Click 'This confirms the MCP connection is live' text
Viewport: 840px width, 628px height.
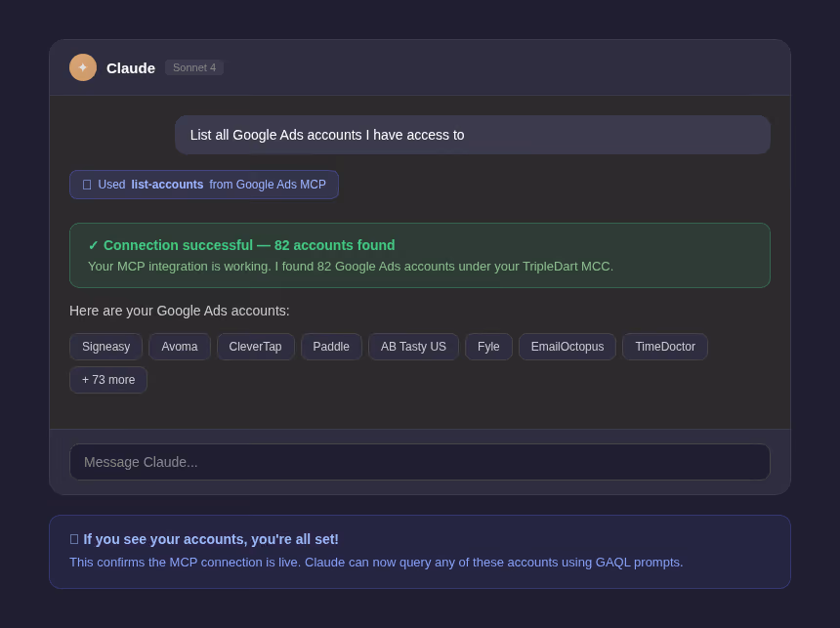click(x=186, y=563)
